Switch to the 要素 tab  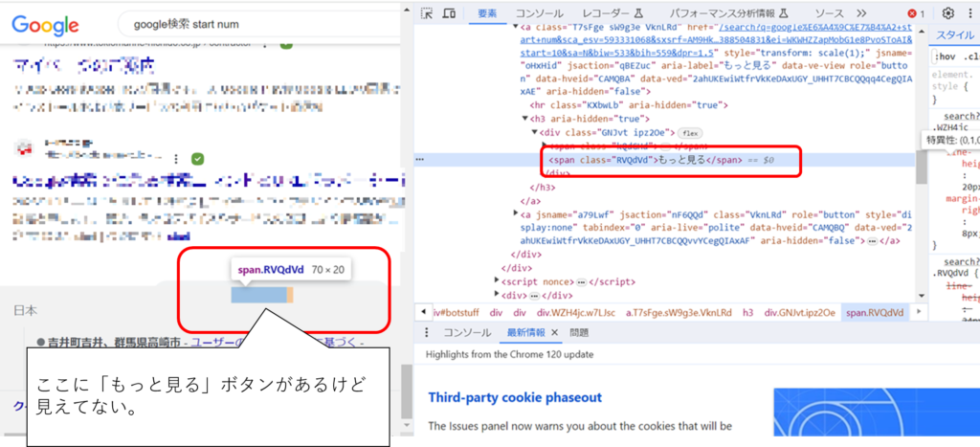pos(487,13)
